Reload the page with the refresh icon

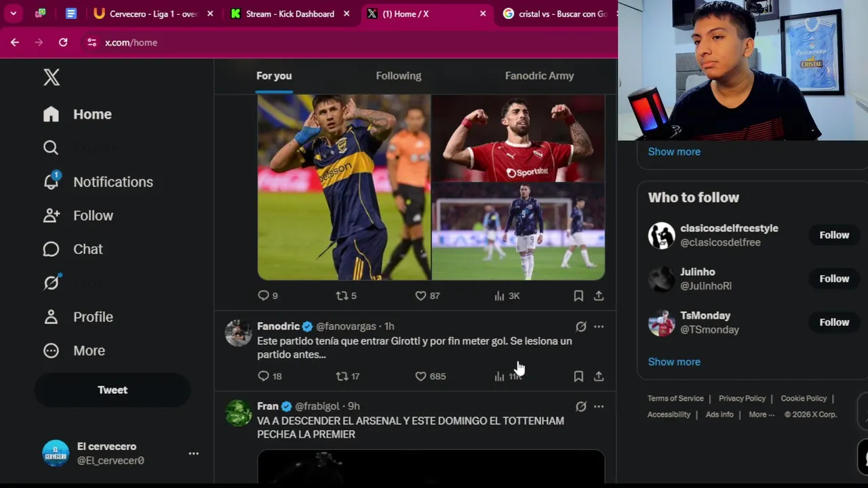point(63,42)
